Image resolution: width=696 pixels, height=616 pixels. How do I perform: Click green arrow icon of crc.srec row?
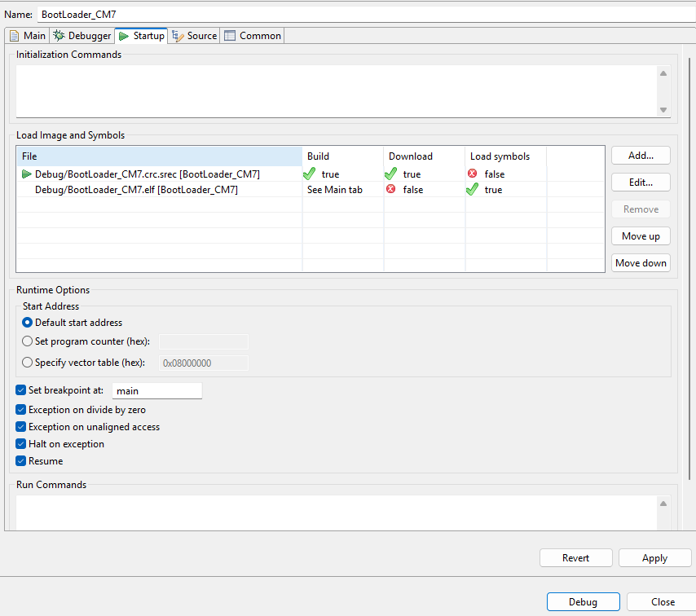tap(26, 174)
